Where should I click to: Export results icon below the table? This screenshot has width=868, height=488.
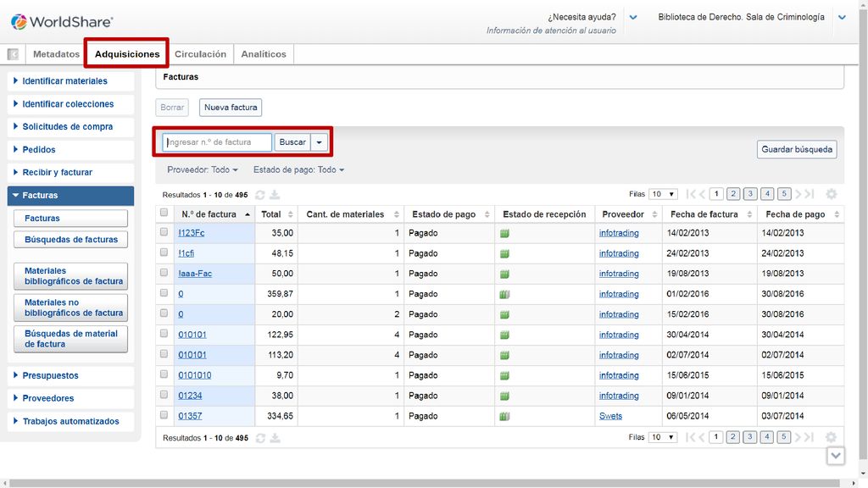(275, 438)
